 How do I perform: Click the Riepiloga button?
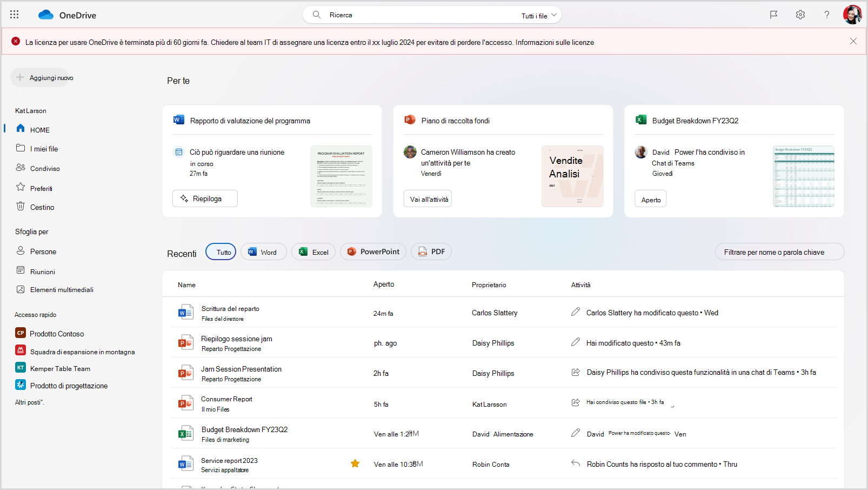coord(205,198)
